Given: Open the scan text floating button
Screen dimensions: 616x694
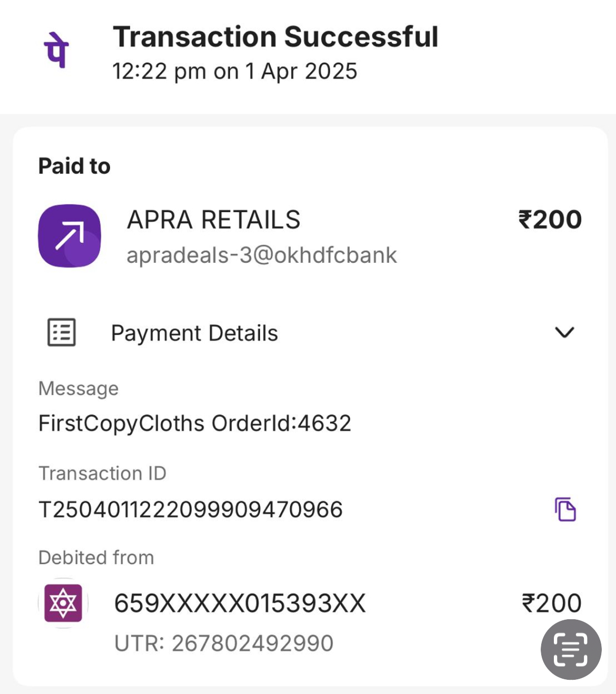Looking at the screenshot, I should click(571, 649).
